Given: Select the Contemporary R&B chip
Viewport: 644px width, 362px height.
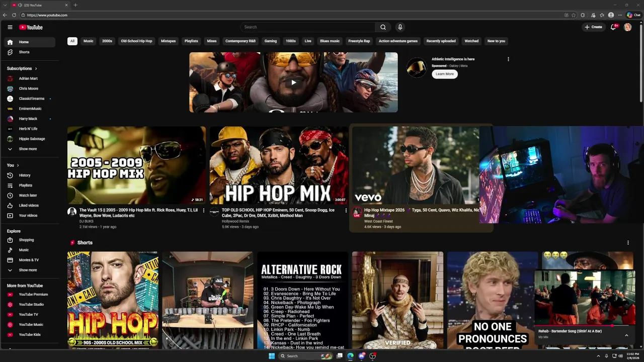Looking at the screenshot, I should coord(240,41).
